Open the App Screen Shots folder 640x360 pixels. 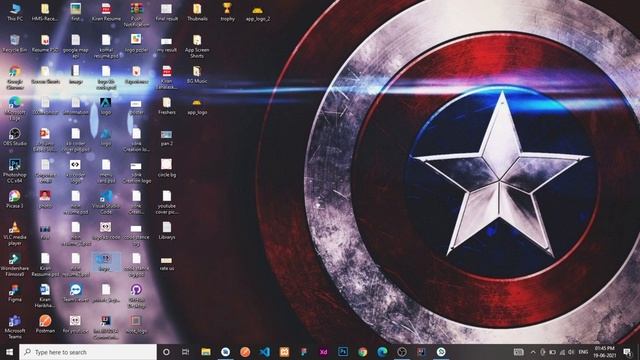[197, 47]
